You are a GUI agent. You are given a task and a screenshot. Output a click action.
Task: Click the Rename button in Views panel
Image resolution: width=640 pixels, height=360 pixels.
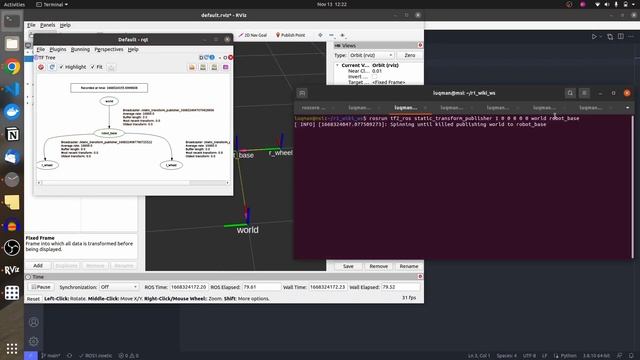pos(409,266)
